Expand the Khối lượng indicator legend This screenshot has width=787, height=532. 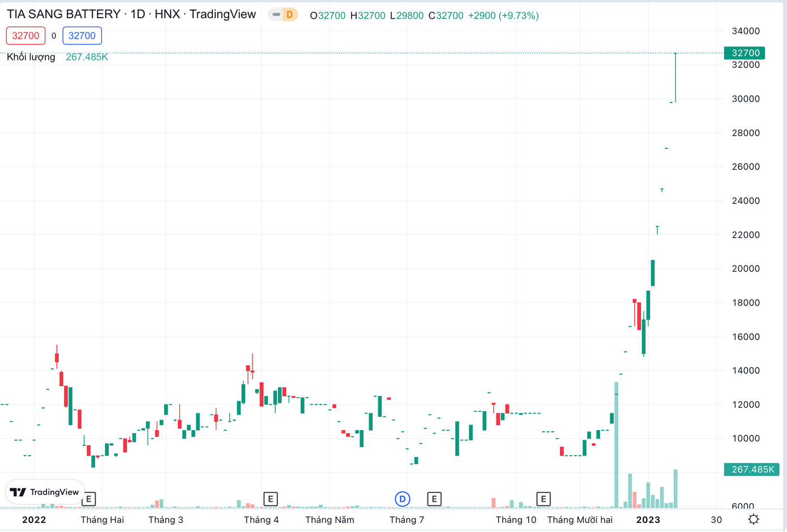pos(30,57)
